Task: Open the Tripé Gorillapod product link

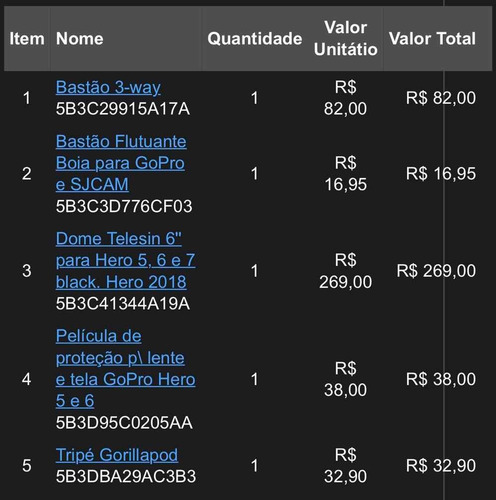Action: coord(117,455)
